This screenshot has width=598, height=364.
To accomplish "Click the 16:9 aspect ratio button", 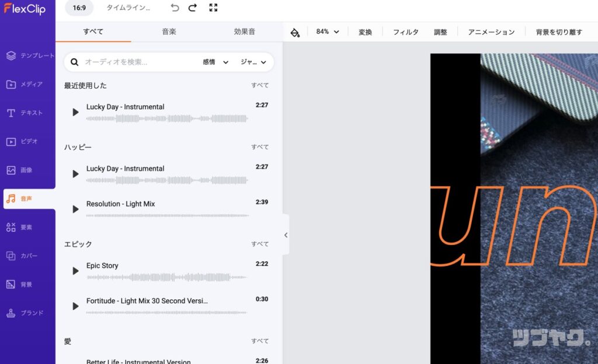I will 79,8.
